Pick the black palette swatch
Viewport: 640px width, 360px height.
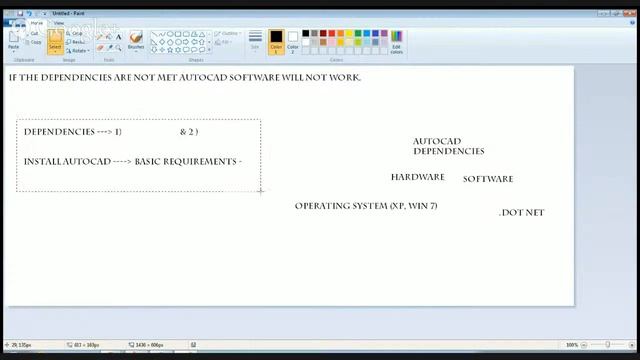(x=306, y=33)
